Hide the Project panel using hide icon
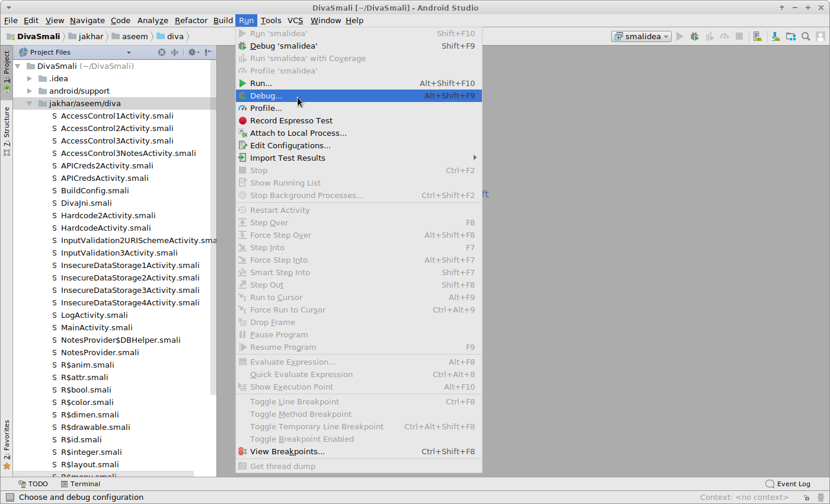This screenshot has width=830, height=504. 208,52
